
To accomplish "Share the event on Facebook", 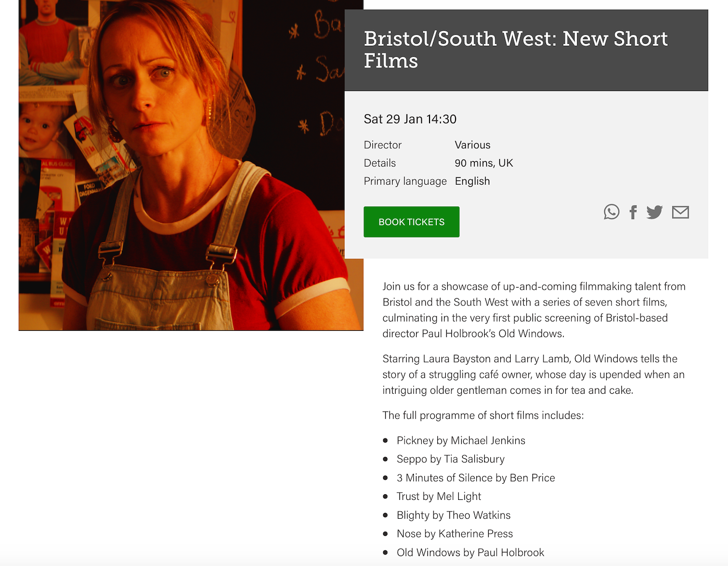I will 633,212.
